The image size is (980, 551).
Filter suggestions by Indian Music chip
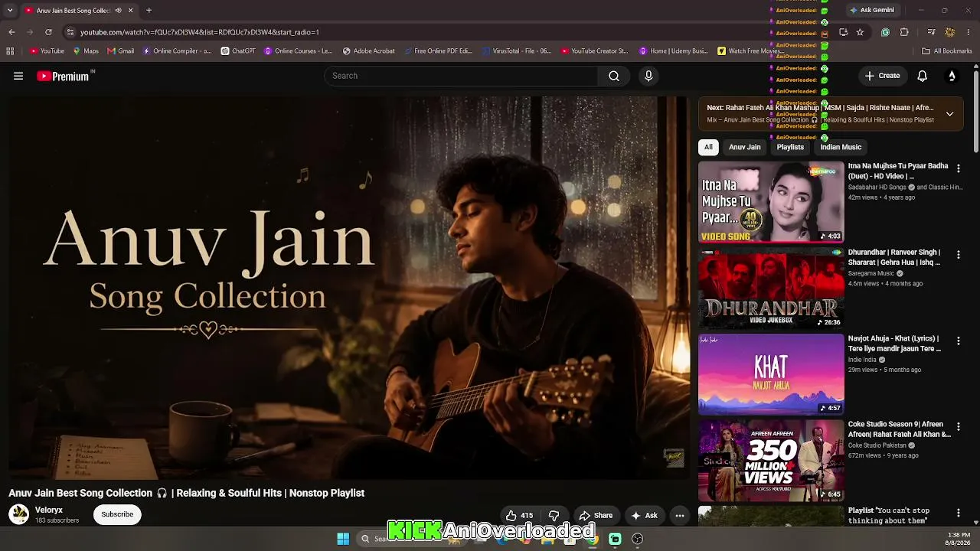point(841,147)
